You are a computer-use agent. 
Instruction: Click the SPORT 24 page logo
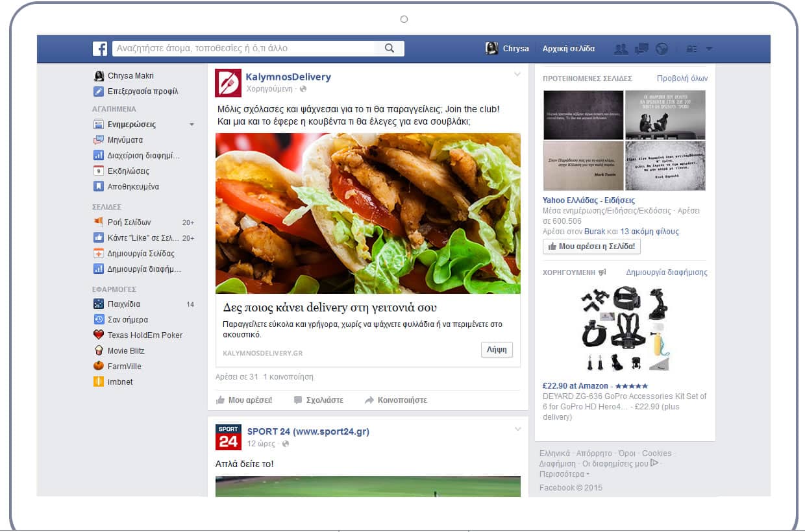[228, 437]
